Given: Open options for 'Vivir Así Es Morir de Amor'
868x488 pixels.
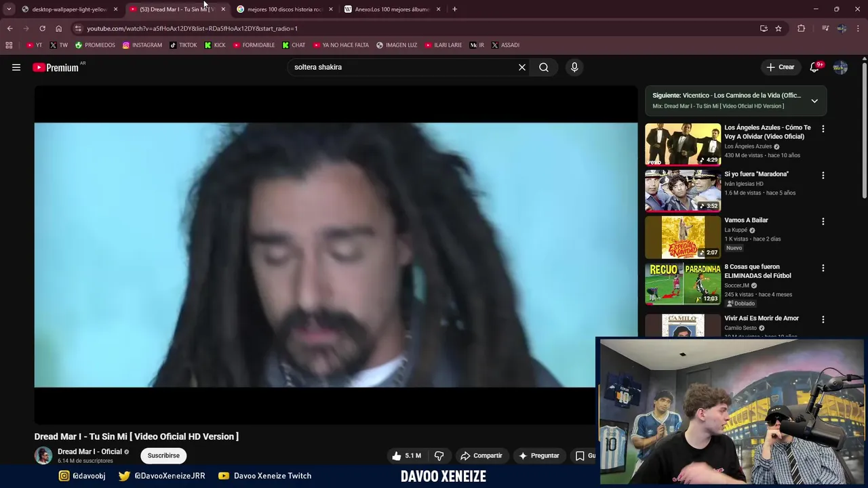Looking at the screenshot, I should tap(823, 319).
